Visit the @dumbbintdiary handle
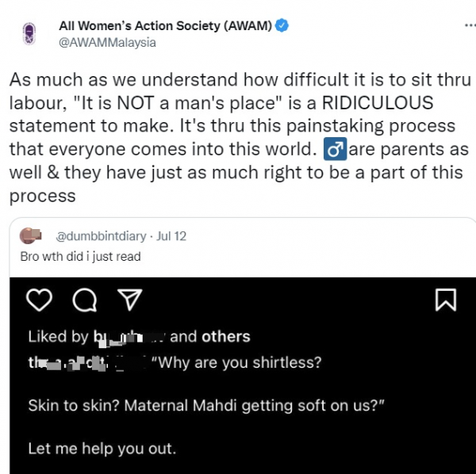476x474 pixels. (102, 236)
